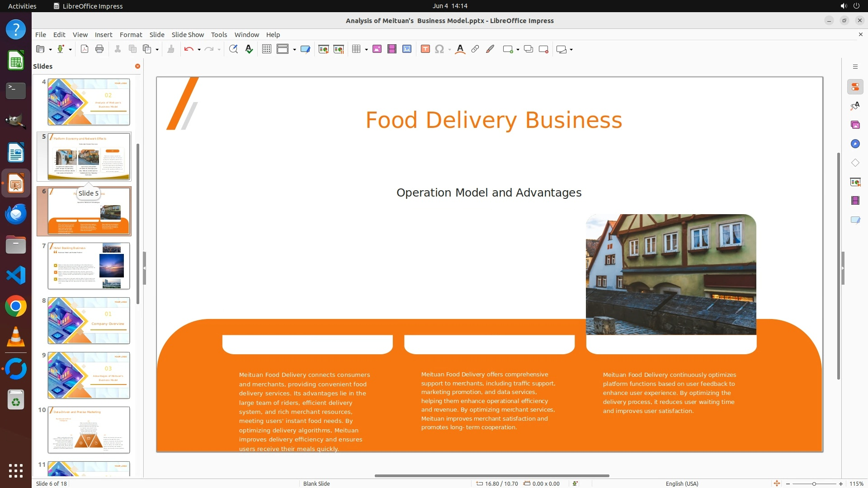Image resolution: width=868 pixels, height=488 pixels.
Task: Start slideshow from first slide icon
Action: pyautogui.click(x=323, y=49)
